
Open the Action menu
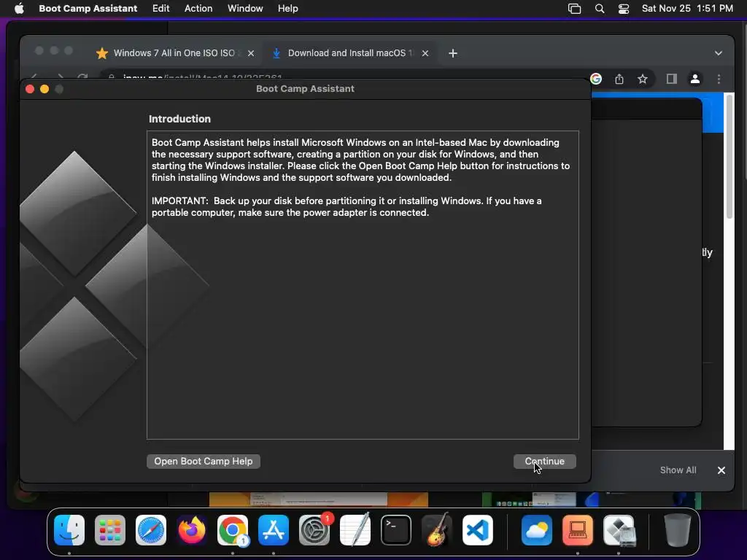198,9
